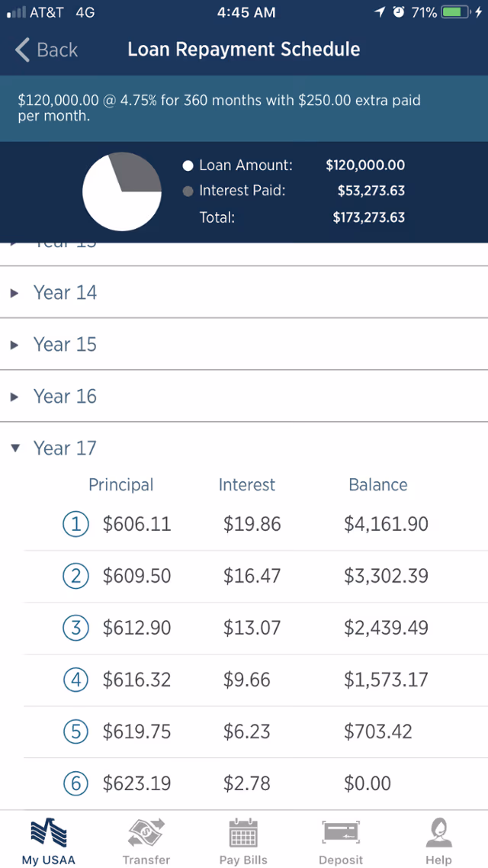Select the $703.42 balance row

pos(255,731)
